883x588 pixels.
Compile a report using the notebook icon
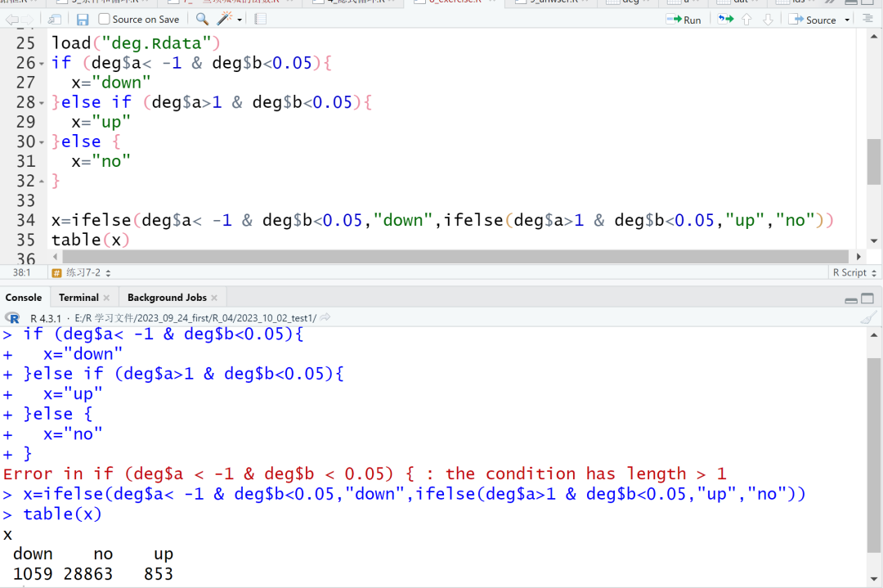[260, 19]
